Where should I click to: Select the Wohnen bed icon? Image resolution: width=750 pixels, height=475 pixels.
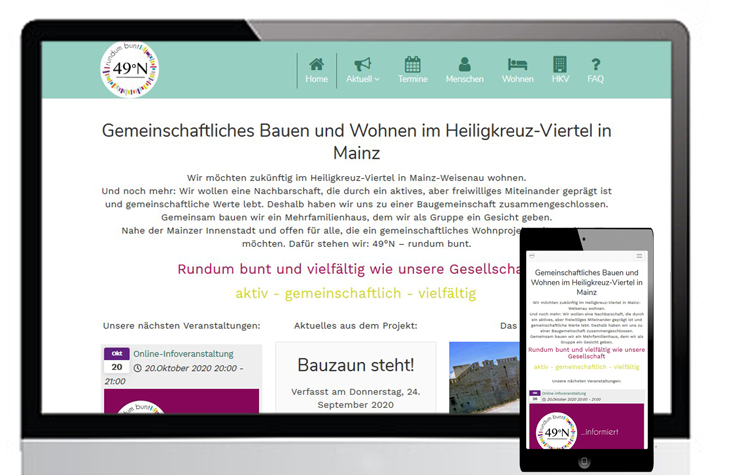tap(517, 64)
